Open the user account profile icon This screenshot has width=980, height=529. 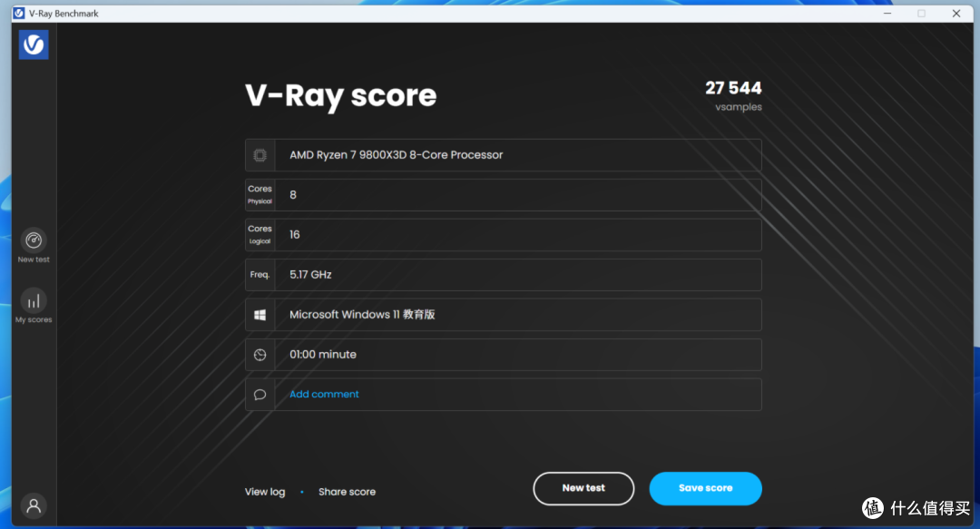click(x=34, y=505)
